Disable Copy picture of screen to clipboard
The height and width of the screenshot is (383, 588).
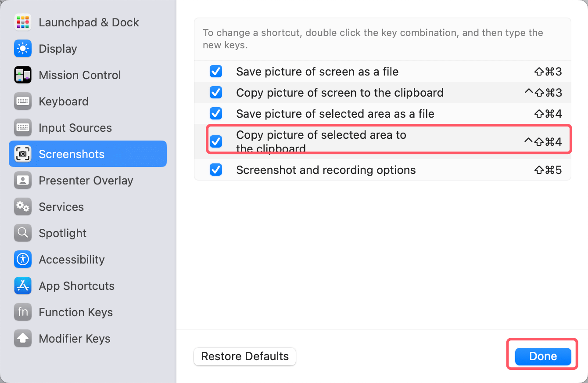pos(216,93)
